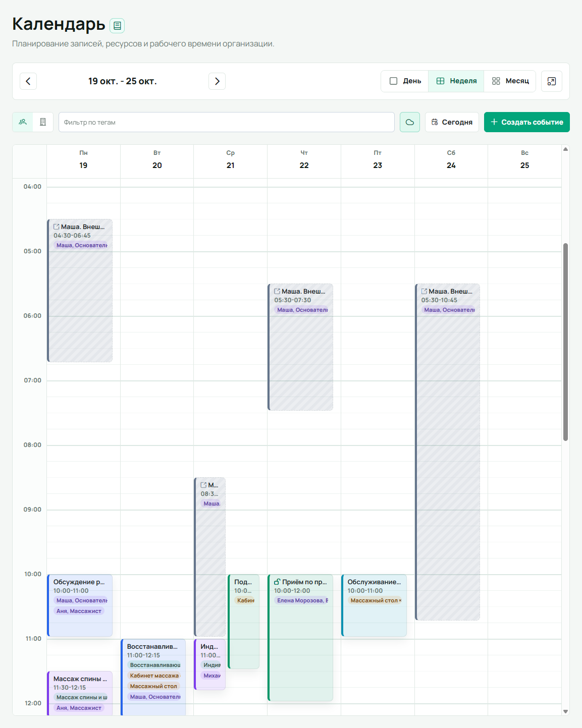Switch to the staff (people) view icon
This screenshot has width=582, height=728.
pyautogui.click(x=23, y=122)
